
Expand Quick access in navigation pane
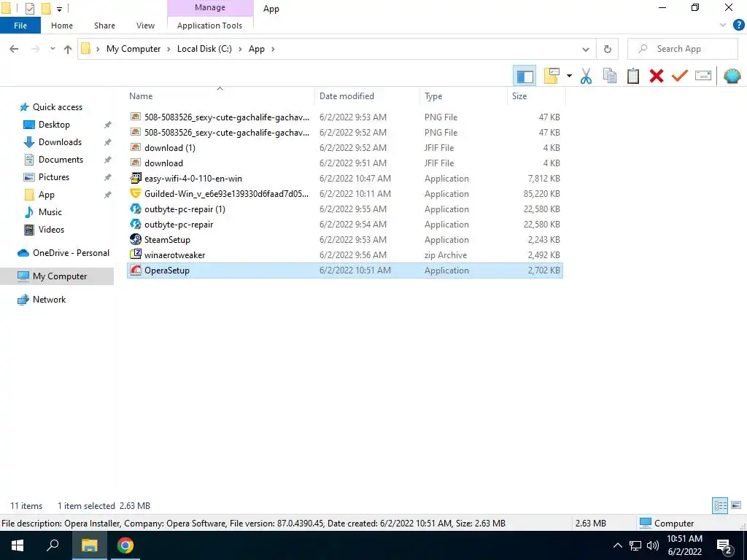[x=57, y=107]
